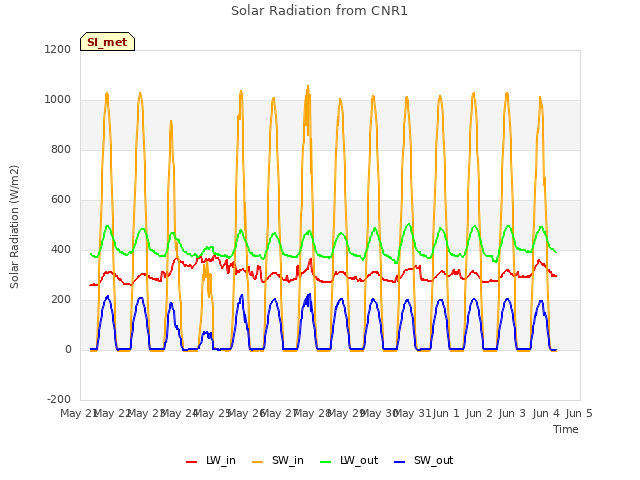Click the tallest SW_in peak near May 28
The height and width of the screenshot is (480, 640).
[x=308, y=87]
